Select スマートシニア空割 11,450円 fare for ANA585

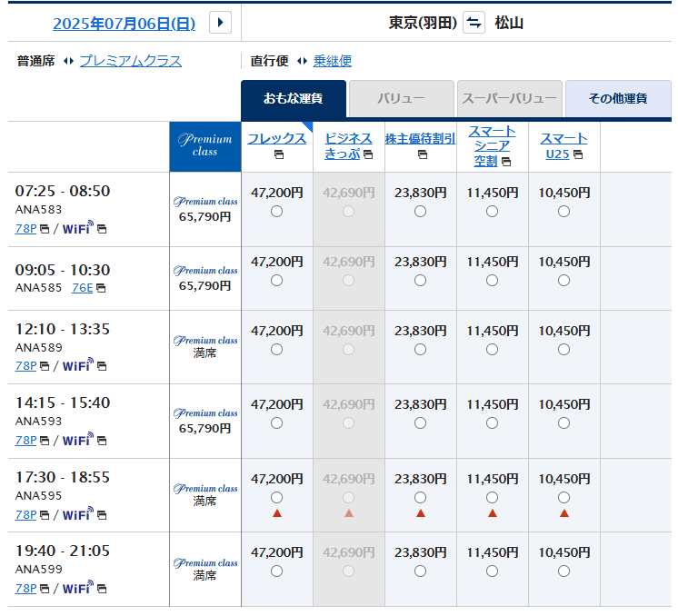[x=492, y=281]
